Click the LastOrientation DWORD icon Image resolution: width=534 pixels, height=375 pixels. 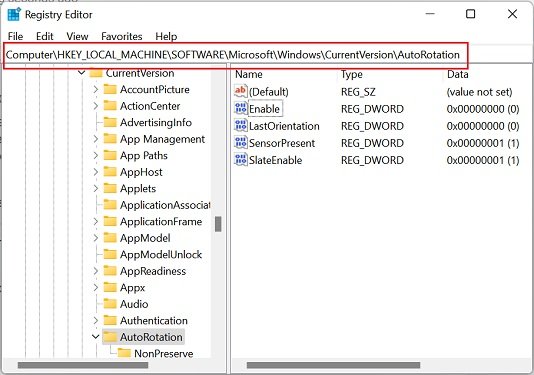click(x=241, y=126)
